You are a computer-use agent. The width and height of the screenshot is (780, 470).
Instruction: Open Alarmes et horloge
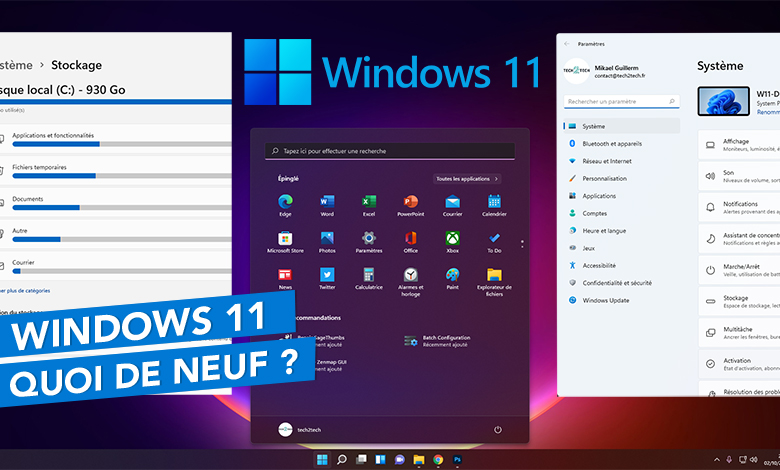click(x=410, y=282)
